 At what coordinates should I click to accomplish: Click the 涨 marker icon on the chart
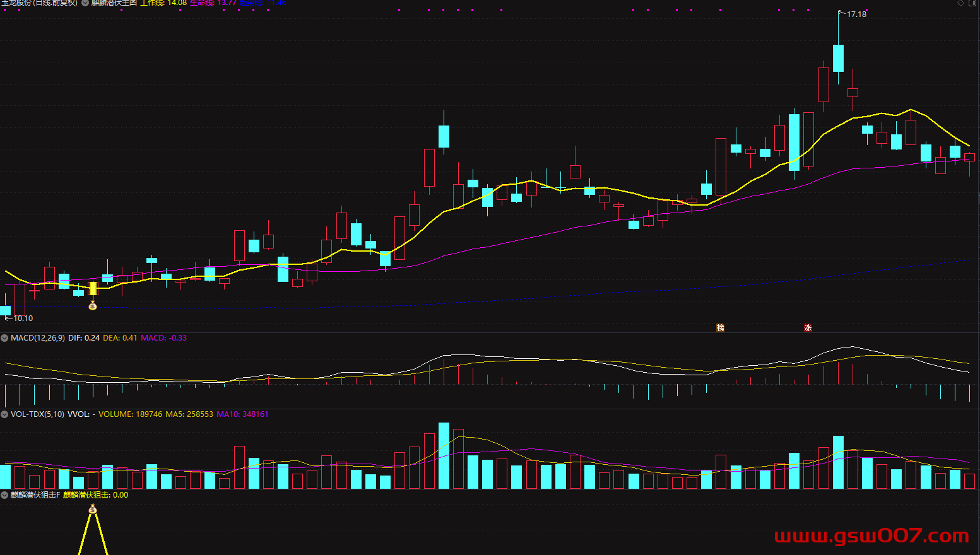(x=808, y=328)
